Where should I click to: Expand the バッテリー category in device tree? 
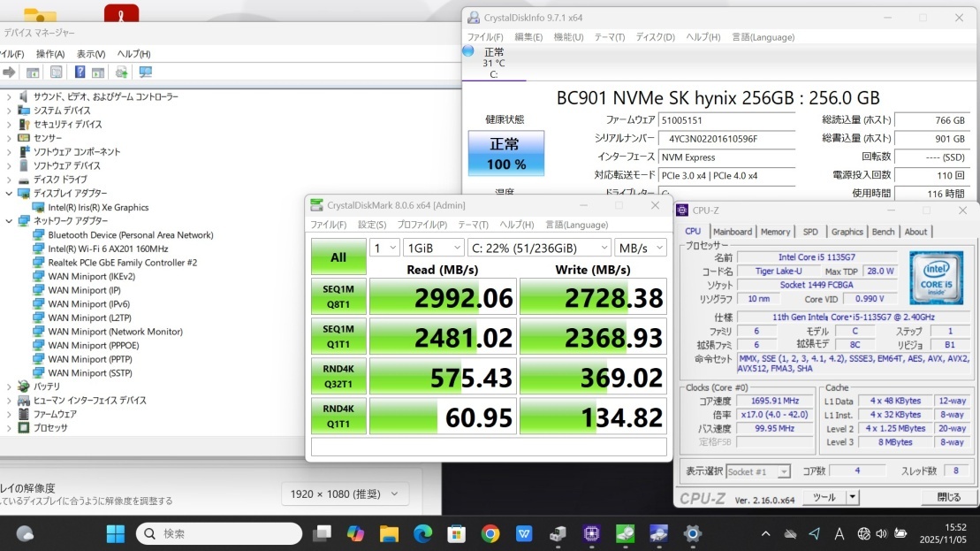click(x=10, y=386)
